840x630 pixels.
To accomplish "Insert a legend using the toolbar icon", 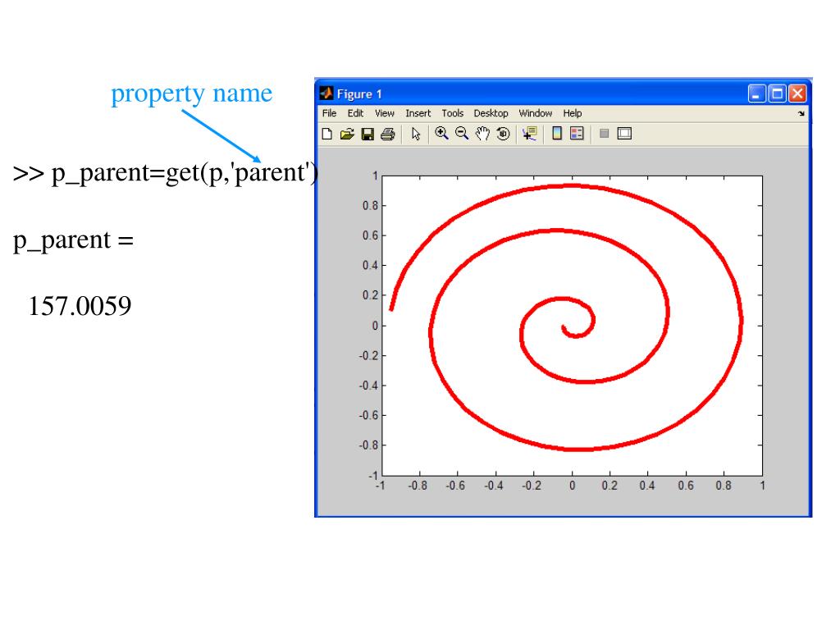I will click(x=577, y=134).
